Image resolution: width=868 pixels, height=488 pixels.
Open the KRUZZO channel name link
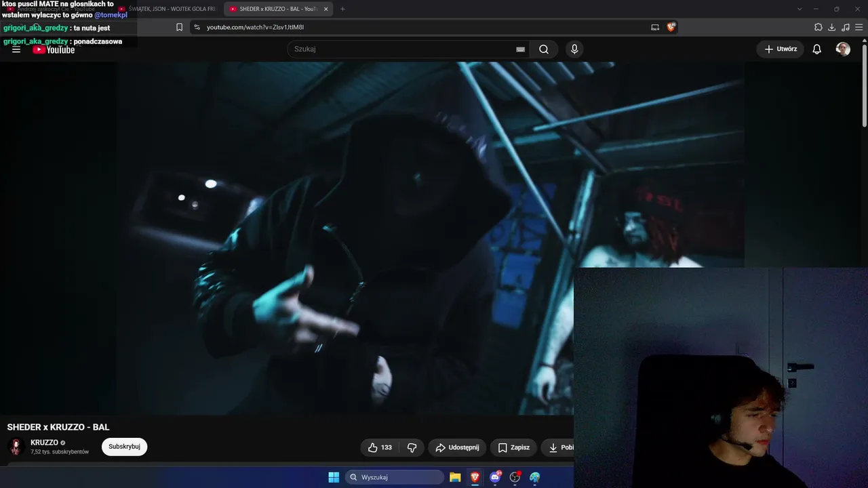point(44,443)
